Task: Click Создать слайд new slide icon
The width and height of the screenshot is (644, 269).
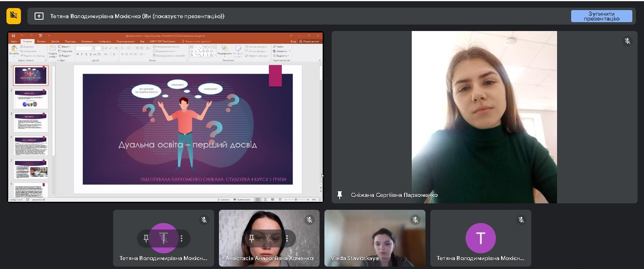Action: [x=52, y=48]
